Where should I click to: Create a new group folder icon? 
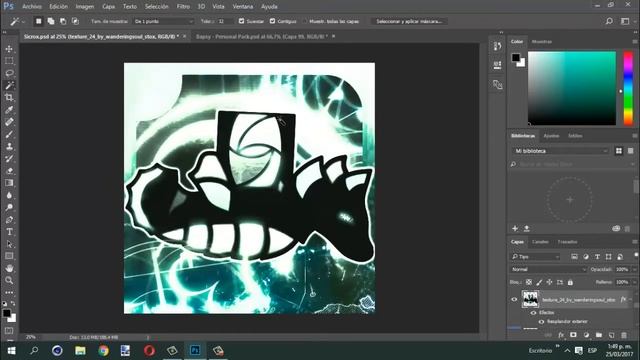(599, 335)
